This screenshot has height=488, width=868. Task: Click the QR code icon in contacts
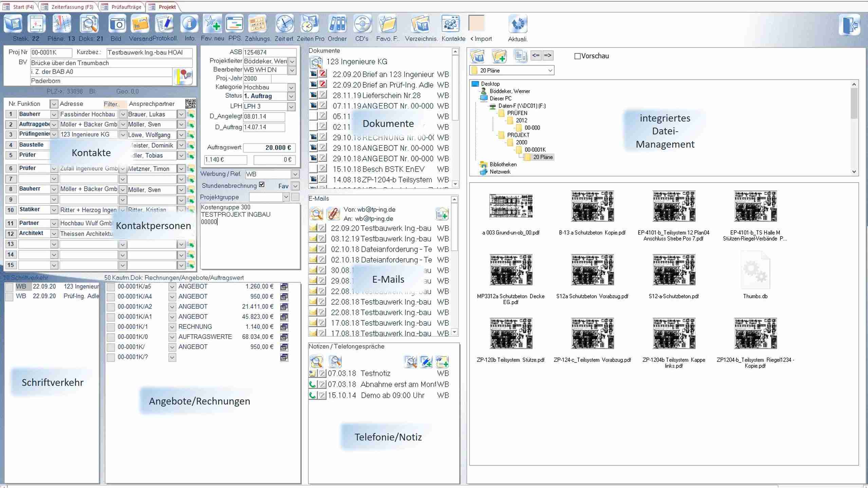190,104
